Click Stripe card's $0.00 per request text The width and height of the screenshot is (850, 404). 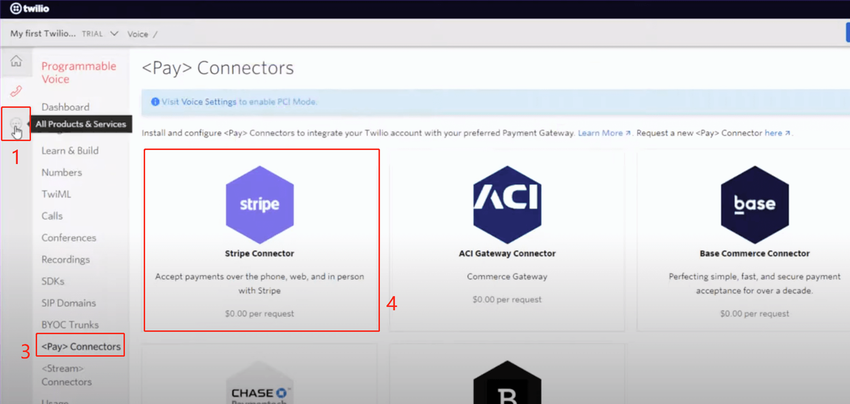pyautogui.click(x=260, y=313)
